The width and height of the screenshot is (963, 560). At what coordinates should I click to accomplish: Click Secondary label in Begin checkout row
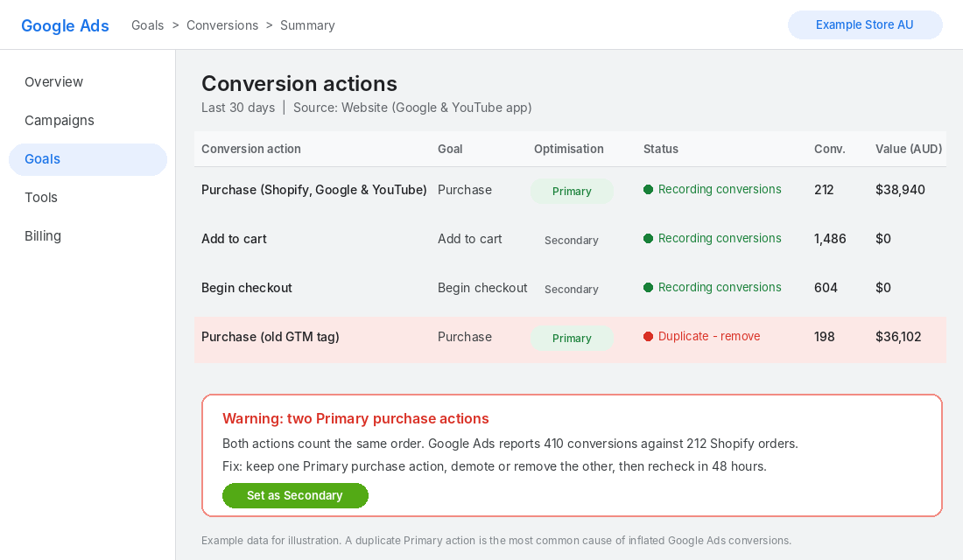coord(571,290)
